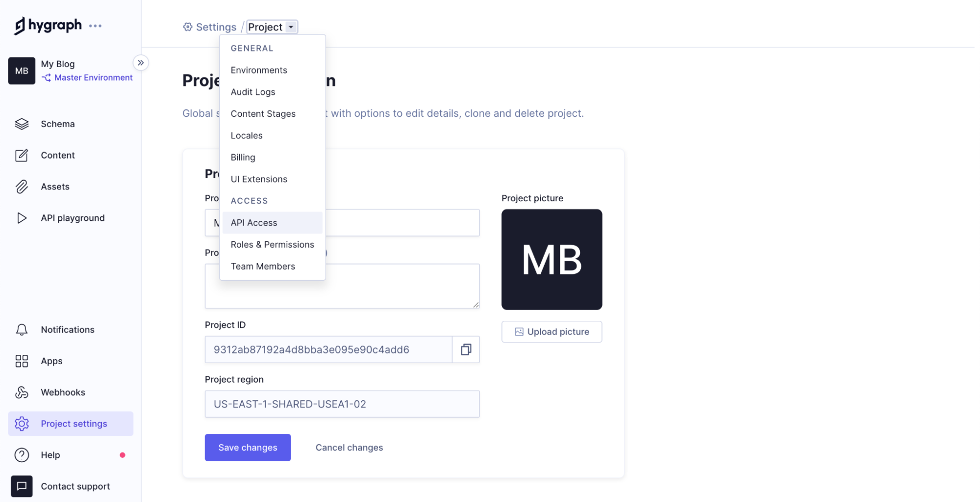Click the Content edit icon
980x502 pixels.
coord(22,156)
